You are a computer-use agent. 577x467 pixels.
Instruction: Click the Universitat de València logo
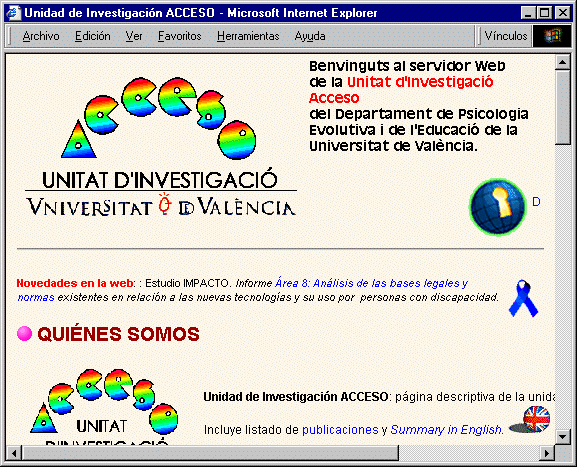click(161, 205)
